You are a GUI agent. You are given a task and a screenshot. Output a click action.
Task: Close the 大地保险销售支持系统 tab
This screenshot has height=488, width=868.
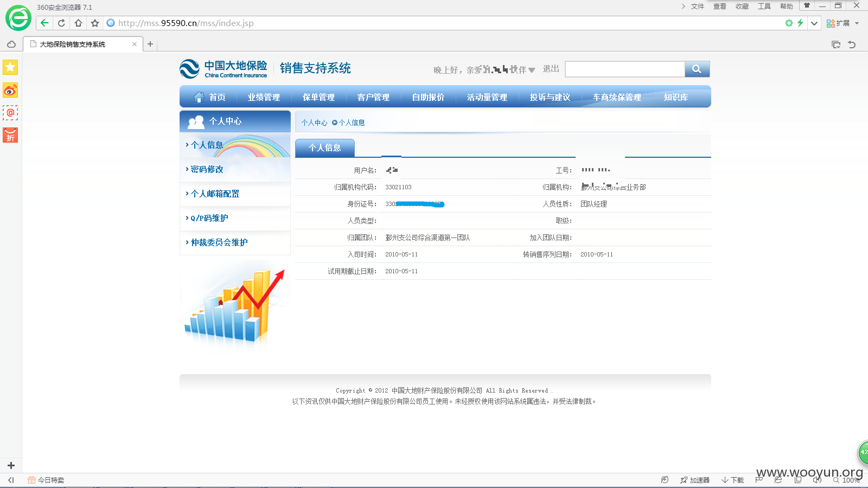pos(135,44)
